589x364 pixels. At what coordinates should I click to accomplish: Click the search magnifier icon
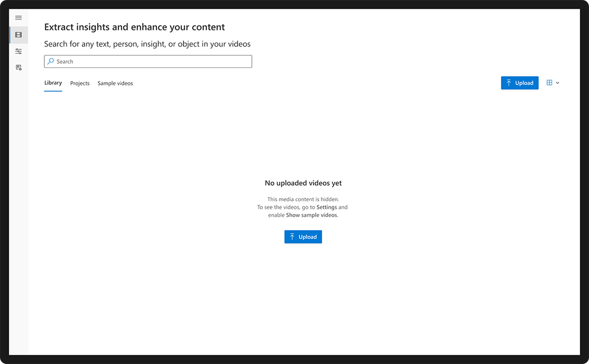[51, 62]
